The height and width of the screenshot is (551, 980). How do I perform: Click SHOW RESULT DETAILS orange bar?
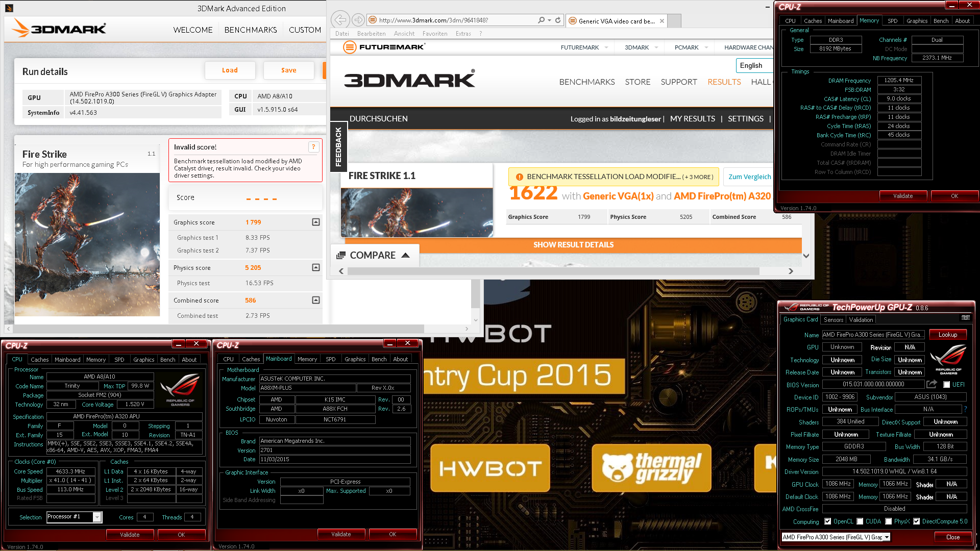click(573, 245)
